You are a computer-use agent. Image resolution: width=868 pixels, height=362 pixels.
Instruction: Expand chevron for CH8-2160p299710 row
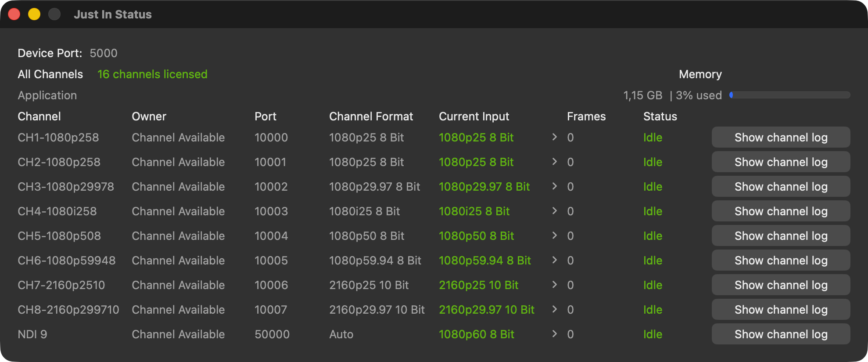point(555,309)
